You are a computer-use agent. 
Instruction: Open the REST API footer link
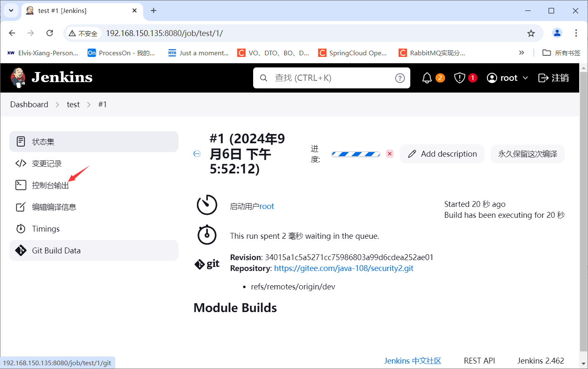click(x=479, y=361)
